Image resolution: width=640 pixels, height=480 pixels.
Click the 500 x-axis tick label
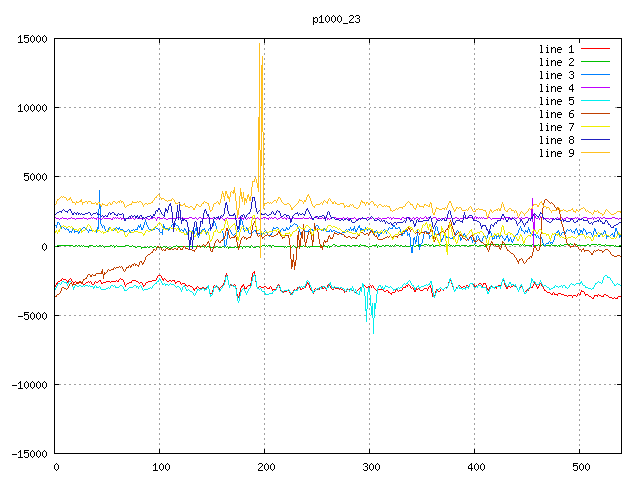click(x=578, y=467)
